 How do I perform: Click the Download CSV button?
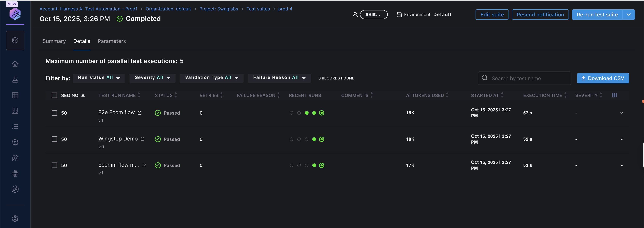click(x=603, y=78)
